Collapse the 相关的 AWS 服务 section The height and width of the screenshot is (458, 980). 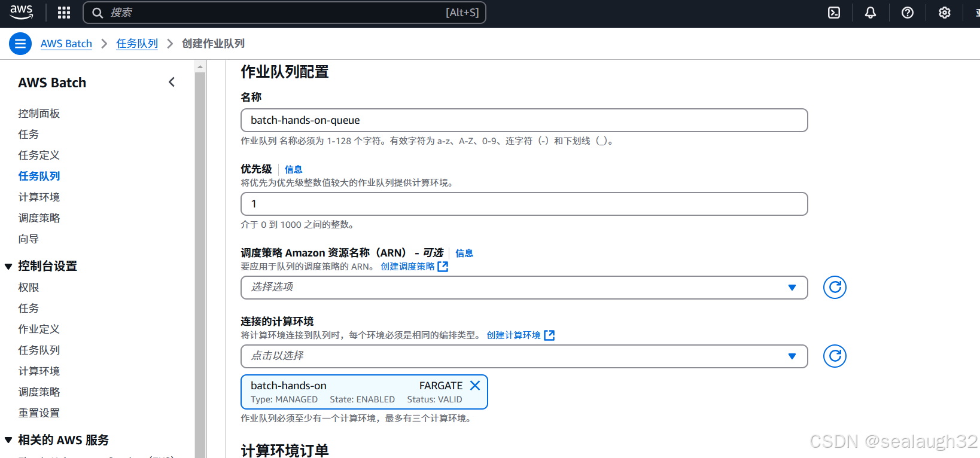pos(8,440)
